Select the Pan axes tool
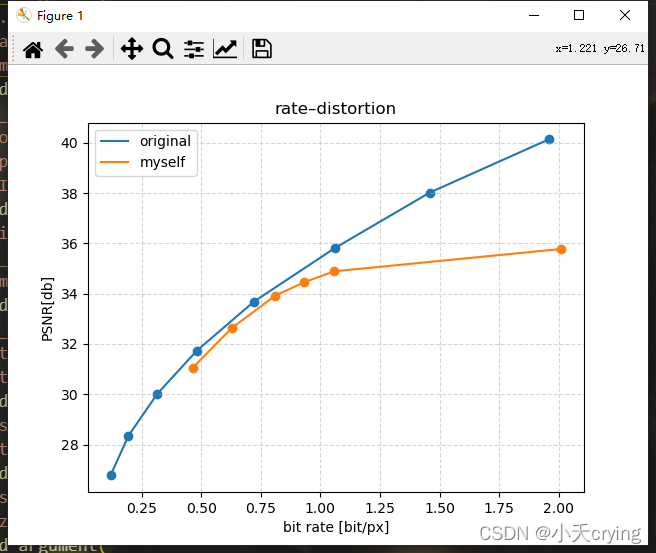Screen dimensions: 656x553 [132, 49]
